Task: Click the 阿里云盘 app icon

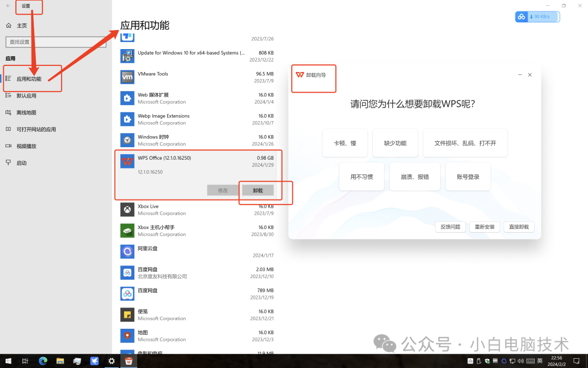Action: [x=127, y=251]
